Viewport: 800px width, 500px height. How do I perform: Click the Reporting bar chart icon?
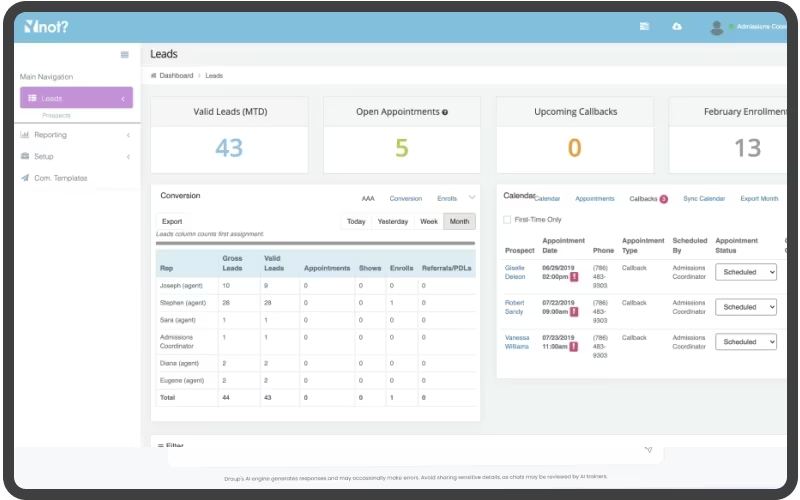[x=24, y=135]
